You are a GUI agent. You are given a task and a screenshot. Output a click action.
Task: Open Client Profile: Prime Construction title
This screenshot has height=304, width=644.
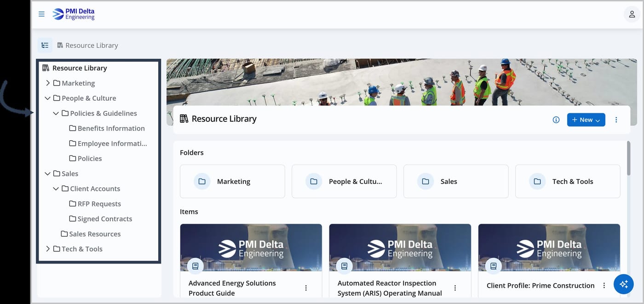click(x=540, y=286)
